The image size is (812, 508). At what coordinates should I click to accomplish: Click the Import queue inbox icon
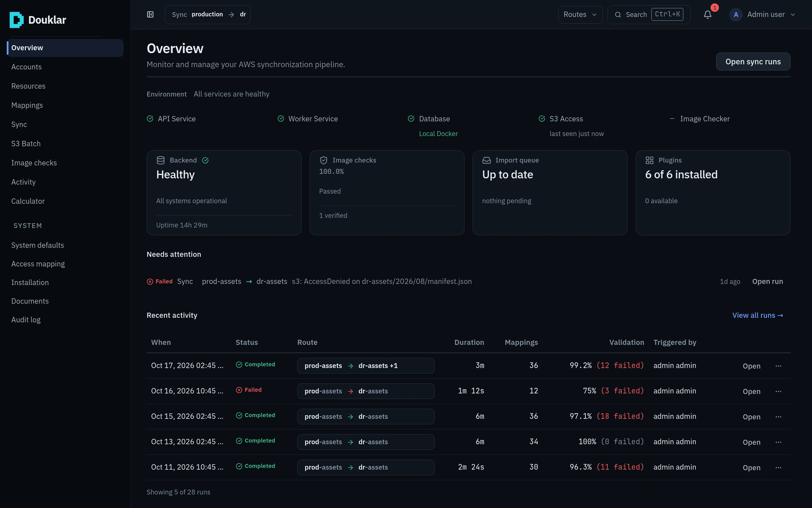(487, 160)
